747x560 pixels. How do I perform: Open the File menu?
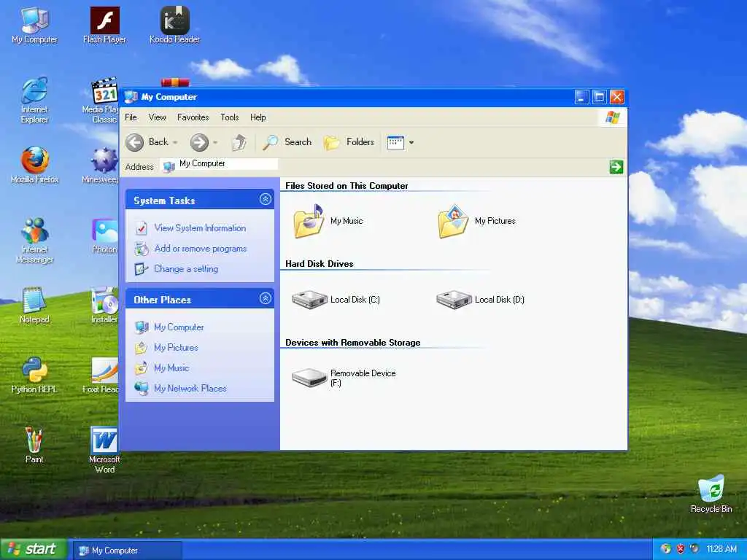pyautogui.click(x=131, y=117)
